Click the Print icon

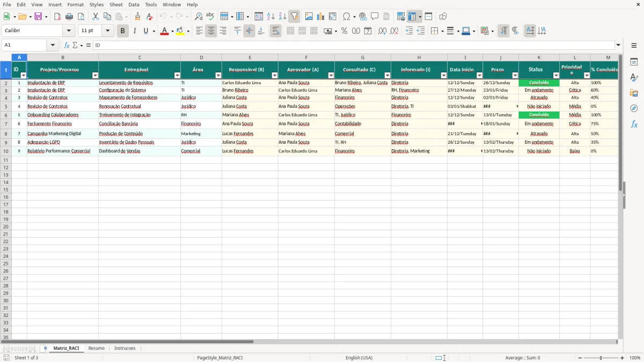69,17
